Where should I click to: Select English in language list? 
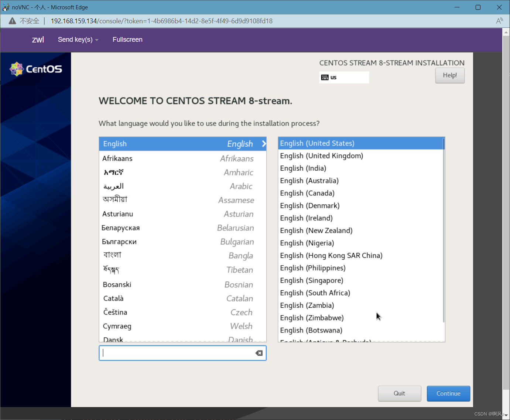(183, 144)
